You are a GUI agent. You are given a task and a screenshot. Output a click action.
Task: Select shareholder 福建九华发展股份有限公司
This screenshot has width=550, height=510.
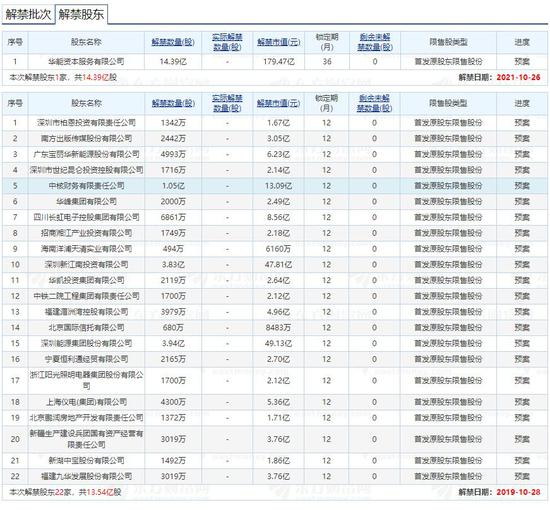[x=86, y=476]
